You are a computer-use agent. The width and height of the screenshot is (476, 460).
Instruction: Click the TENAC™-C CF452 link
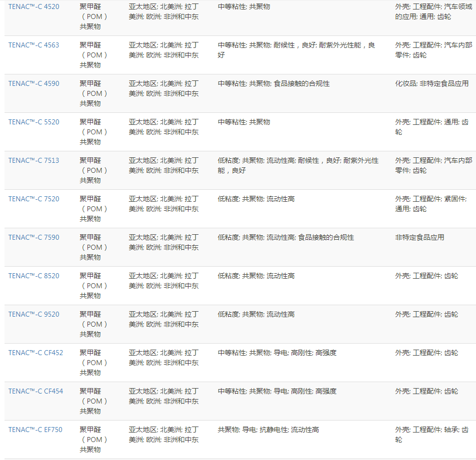tap(35, 353)
